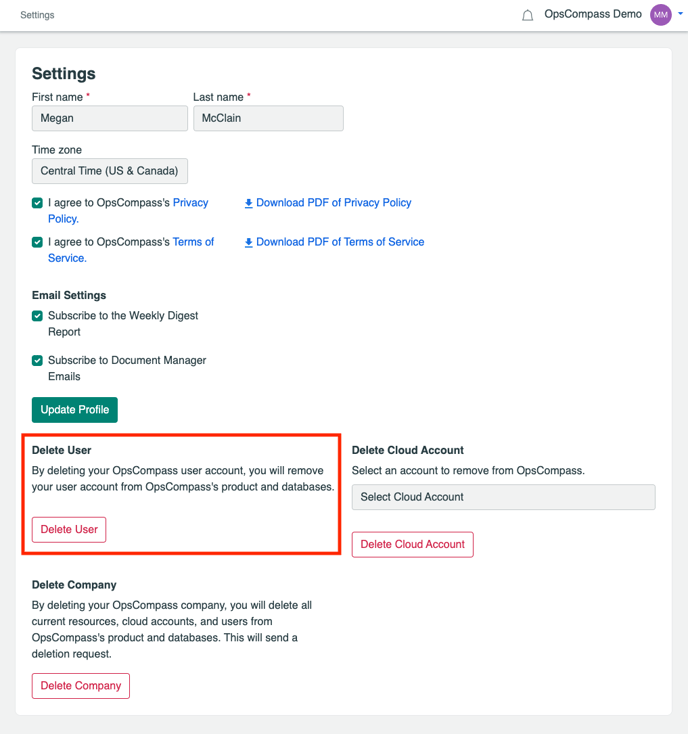Toggle Subscribe to the Weekly Digest Report
688x734 pixels.
pyautogui.click(x=37, y=316)
